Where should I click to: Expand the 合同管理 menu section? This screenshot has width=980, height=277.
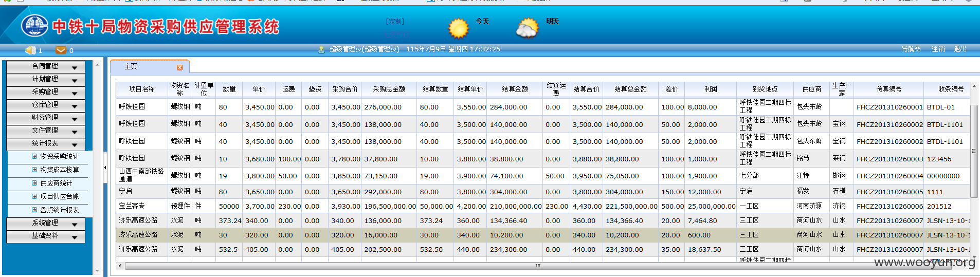(45, 66)
